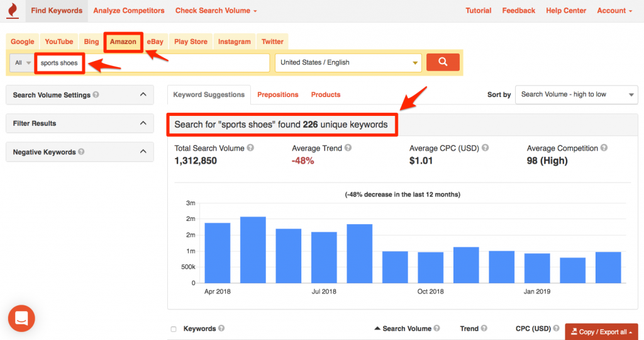
Task: Open the All category dropdown
Action: [x=23, y=63]
